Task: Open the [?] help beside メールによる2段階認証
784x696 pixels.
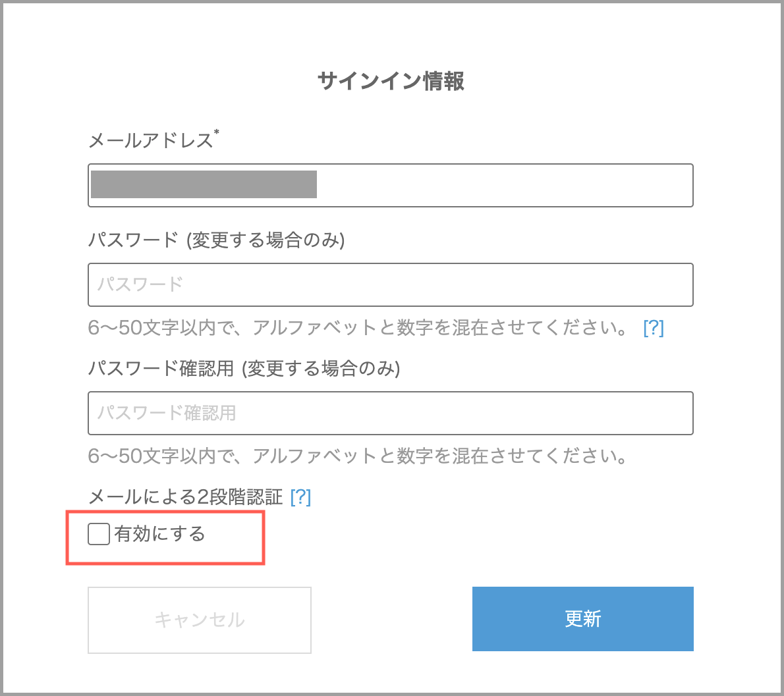Action: 300,497
